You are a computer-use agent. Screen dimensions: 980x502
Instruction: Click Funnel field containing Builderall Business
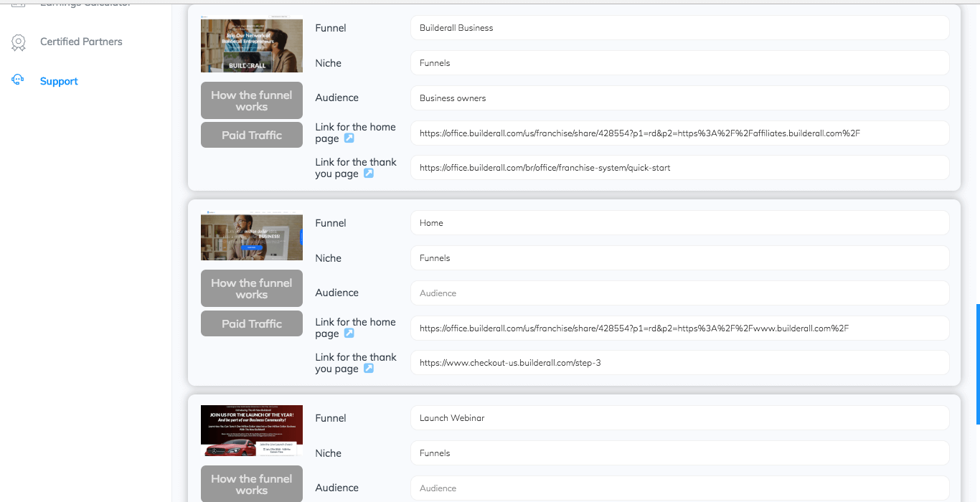[x=680, y=28]
